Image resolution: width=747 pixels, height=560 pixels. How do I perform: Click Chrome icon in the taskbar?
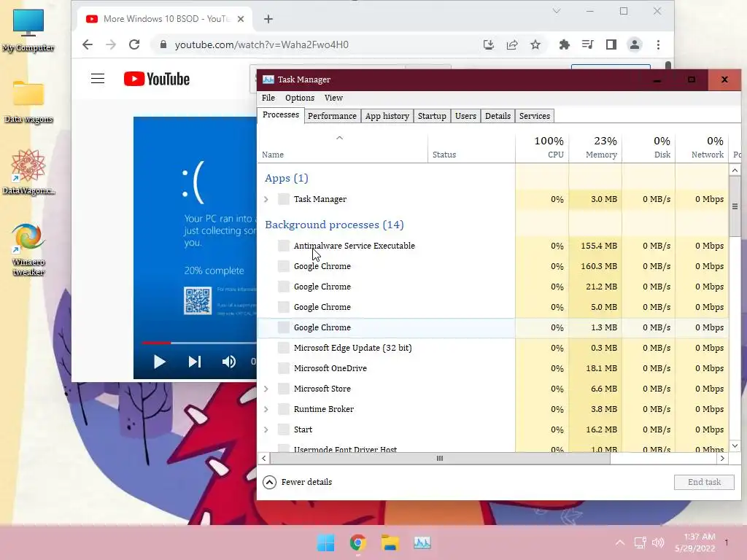pyautogui.click(x=357, y=542)
